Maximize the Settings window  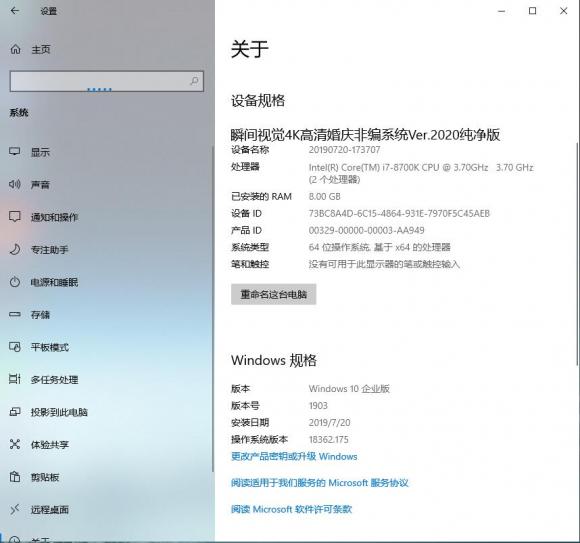click(x=532, y=11)
